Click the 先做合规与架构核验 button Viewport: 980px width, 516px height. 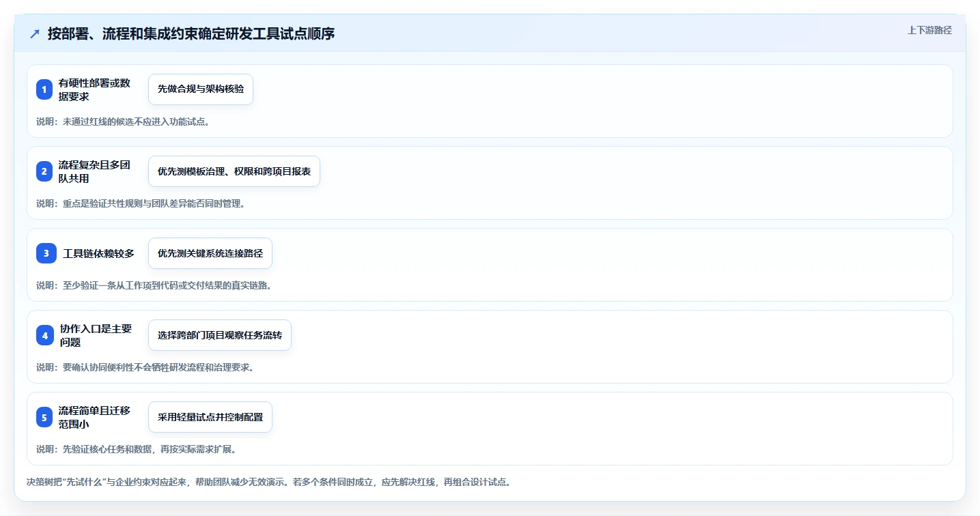click(x=201, y=89)
